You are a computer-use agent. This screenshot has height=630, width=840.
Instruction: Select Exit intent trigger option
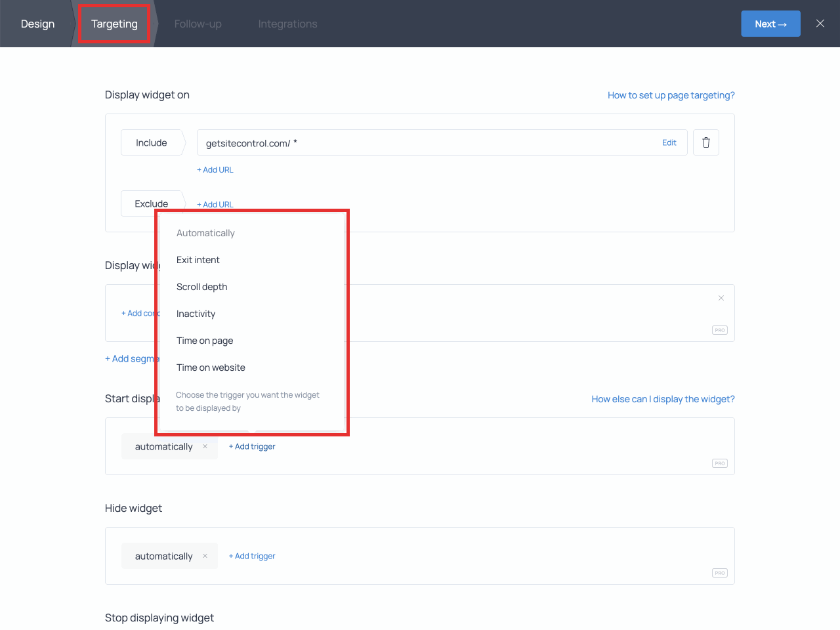tap(198, 260)
